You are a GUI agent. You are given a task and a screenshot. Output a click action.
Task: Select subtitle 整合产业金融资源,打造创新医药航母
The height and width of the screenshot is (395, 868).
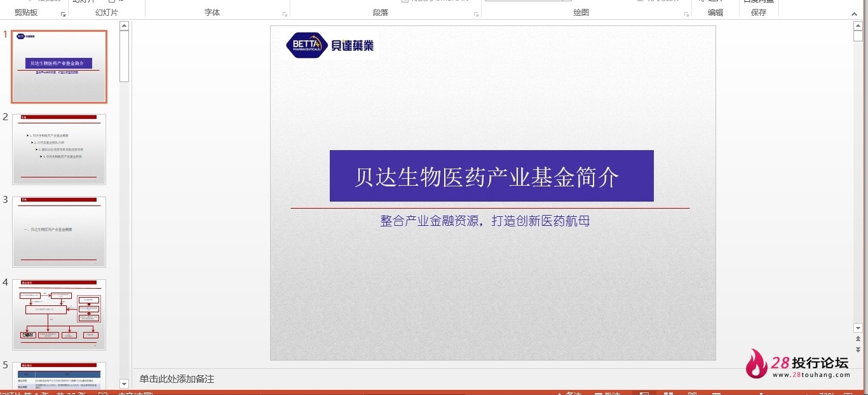pos(485,221)
